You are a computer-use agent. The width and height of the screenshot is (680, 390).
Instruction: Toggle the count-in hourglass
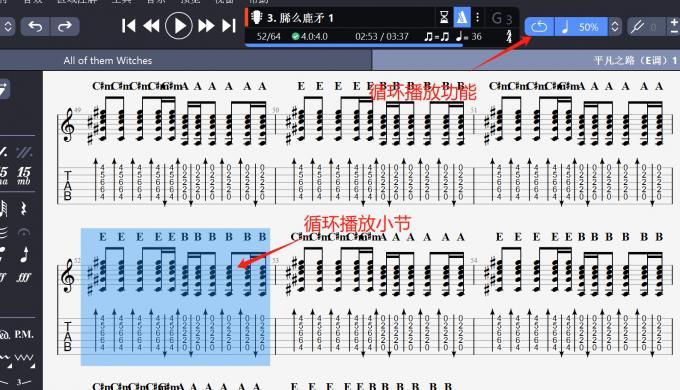(444, 17)
